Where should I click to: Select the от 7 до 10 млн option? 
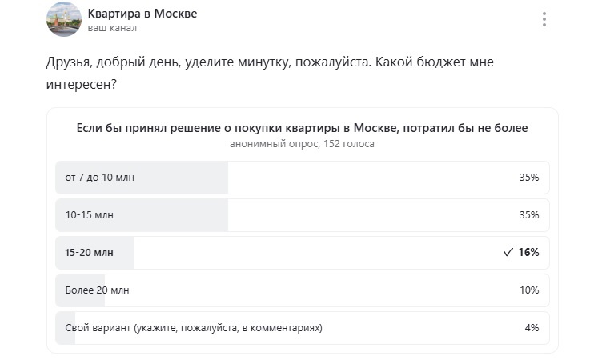point(100,178)
